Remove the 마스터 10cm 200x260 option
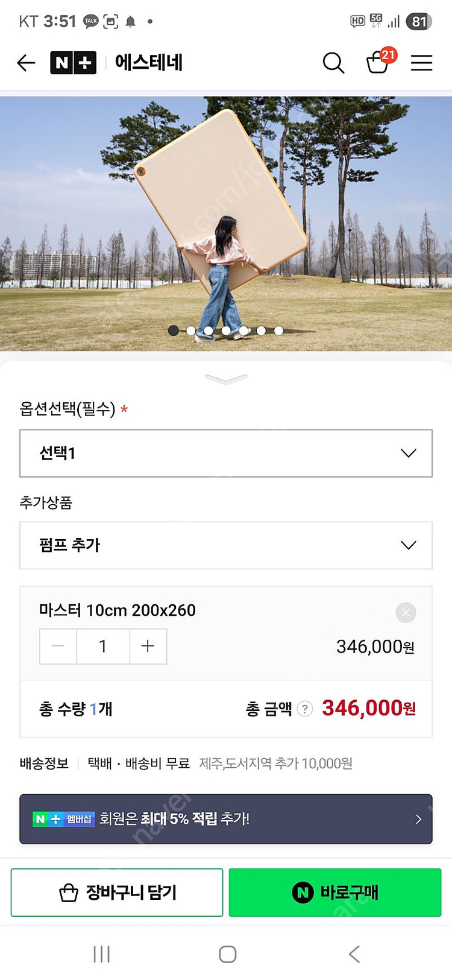 click(x=406, y=613)
